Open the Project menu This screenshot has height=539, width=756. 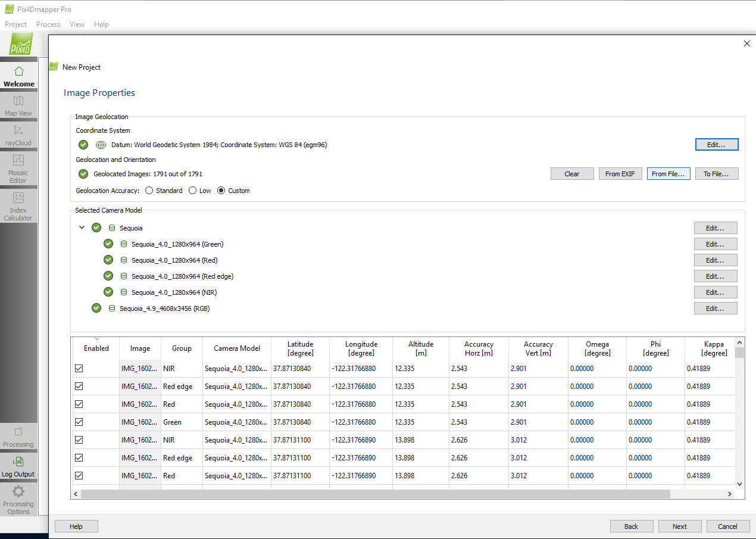tap(16, 24)
